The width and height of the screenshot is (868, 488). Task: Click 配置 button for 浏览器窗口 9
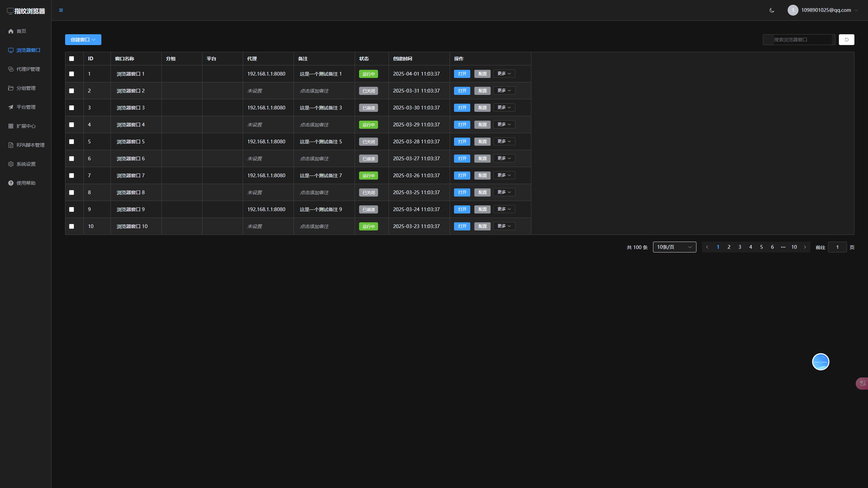(482, 209)
